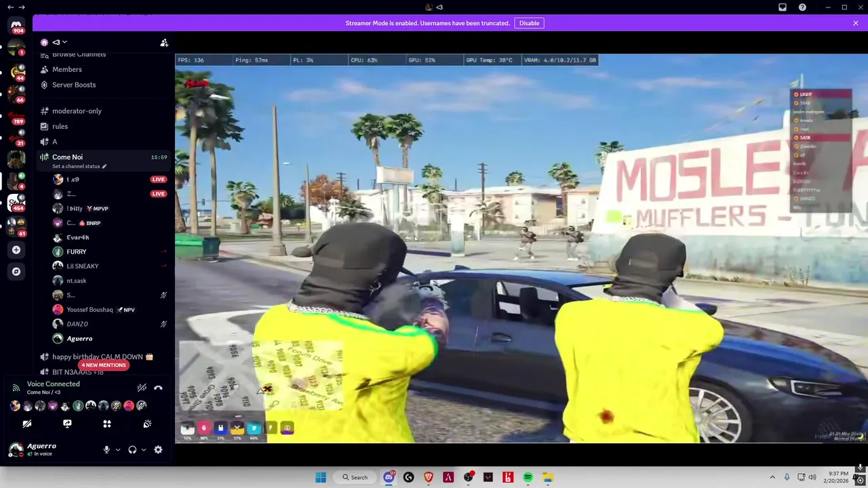This screenshot has height=488, width=868.
Task: Toggle noise suppression in voice panel
Action: pos(142,388)
